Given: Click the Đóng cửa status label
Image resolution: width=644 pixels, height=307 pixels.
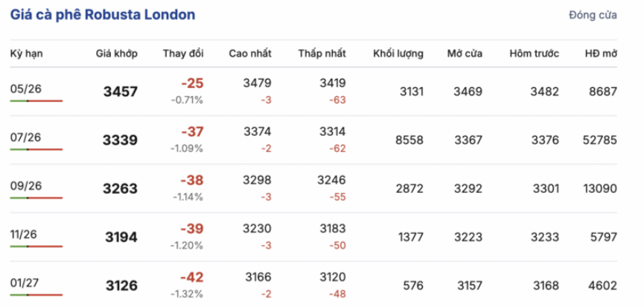Looking at the screenshot, I should click(x=593, y=16).
